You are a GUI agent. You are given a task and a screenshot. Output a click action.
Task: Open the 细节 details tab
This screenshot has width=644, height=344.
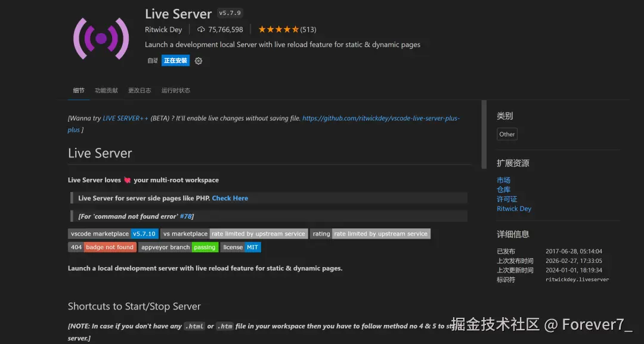[x=79, y=90]
